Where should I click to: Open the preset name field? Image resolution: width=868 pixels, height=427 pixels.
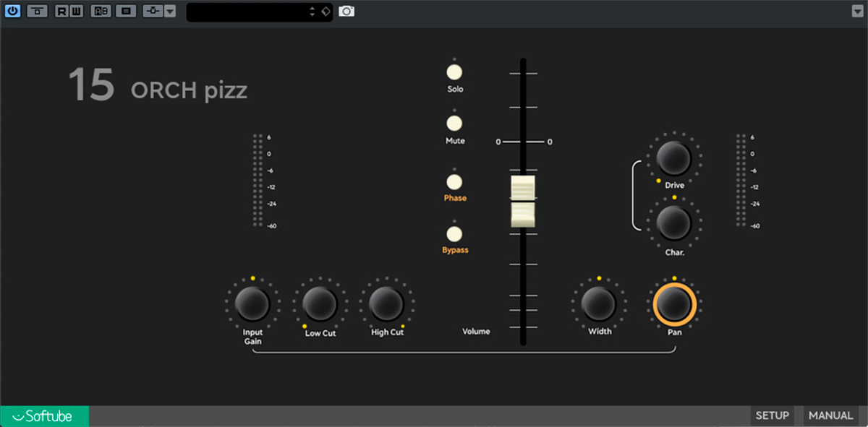click(x=246, y=12)
